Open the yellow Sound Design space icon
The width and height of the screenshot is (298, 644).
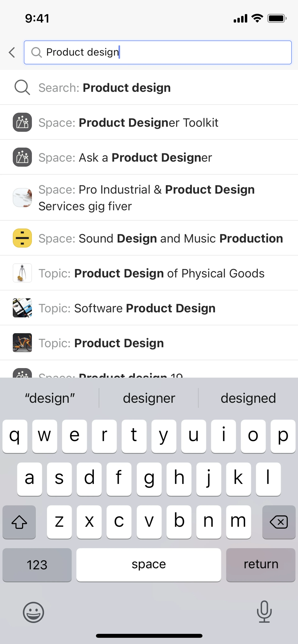[x=22, y=238]
